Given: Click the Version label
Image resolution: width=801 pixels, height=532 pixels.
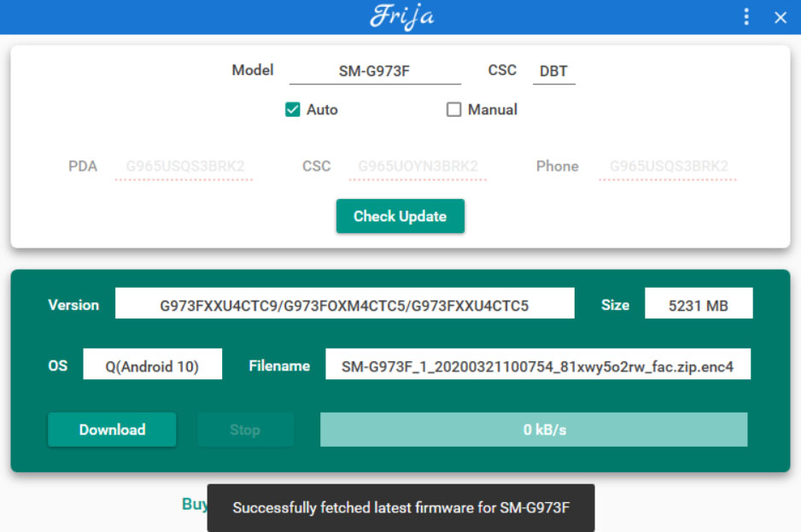Looking at the screenshot, I should pyautogui.click(x=73, y=305).
